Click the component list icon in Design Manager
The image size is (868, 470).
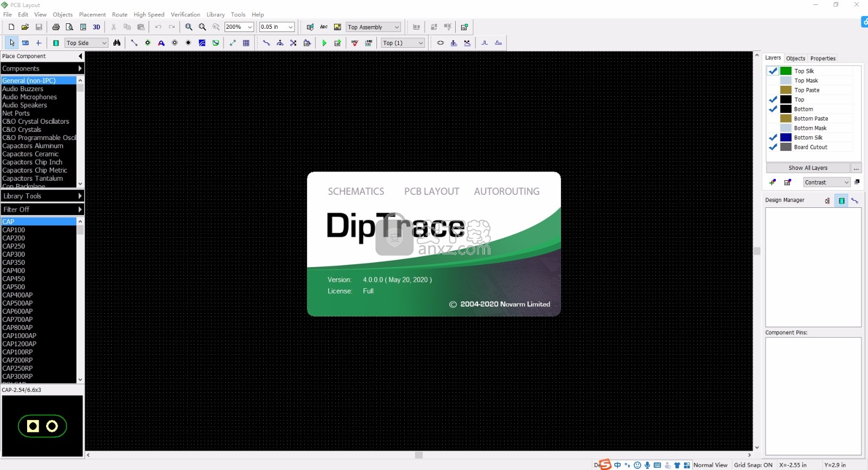pyautogui.click(x=841, y=200)
